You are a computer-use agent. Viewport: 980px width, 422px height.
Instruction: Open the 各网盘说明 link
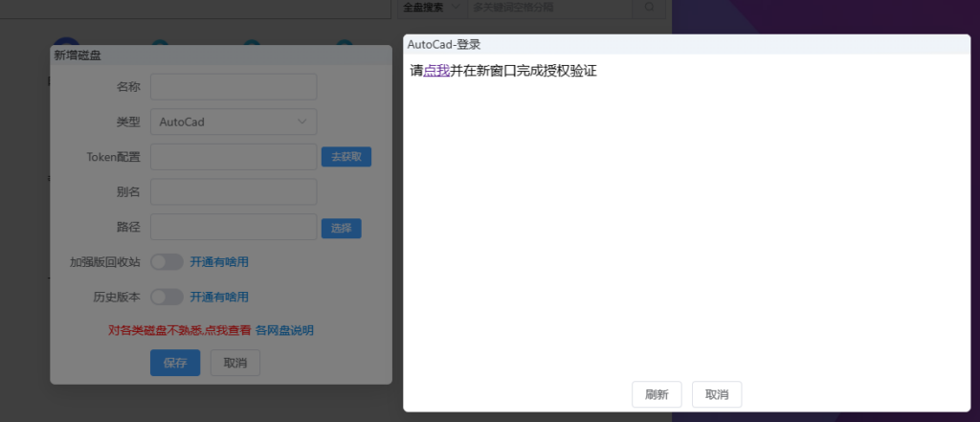click(x=284, y=330)
